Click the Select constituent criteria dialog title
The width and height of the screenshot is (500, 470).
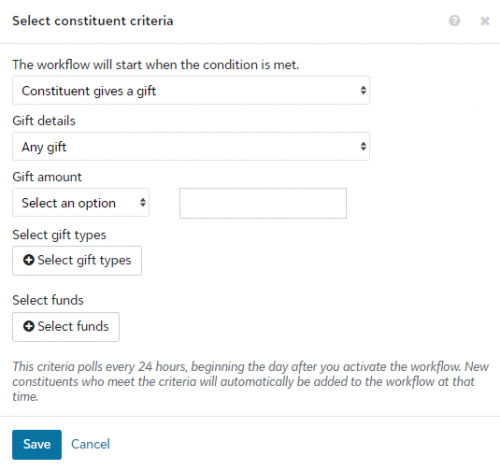(x=93, y=21)
